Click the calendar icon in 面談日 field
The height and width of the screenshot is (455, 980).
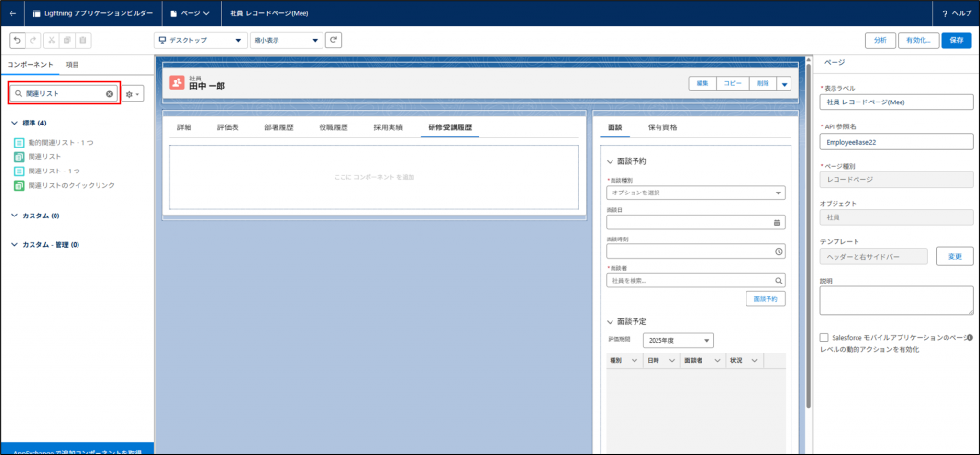point(777,222)
